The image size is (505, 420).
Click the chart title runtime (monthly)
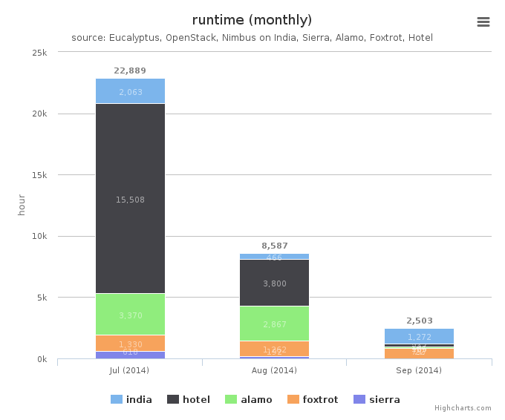pos(252,20)
